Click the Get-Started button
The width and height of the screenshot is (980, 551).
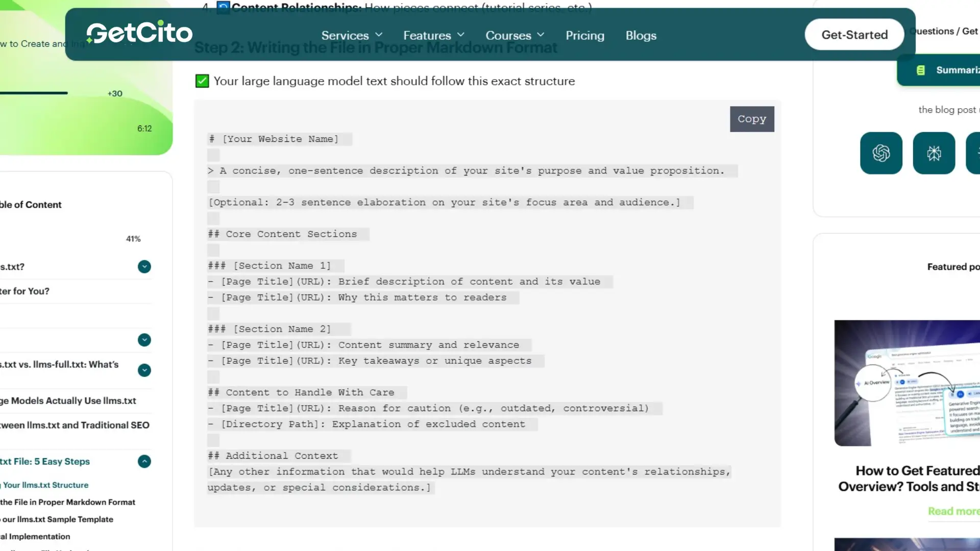[x=854, y=34]
